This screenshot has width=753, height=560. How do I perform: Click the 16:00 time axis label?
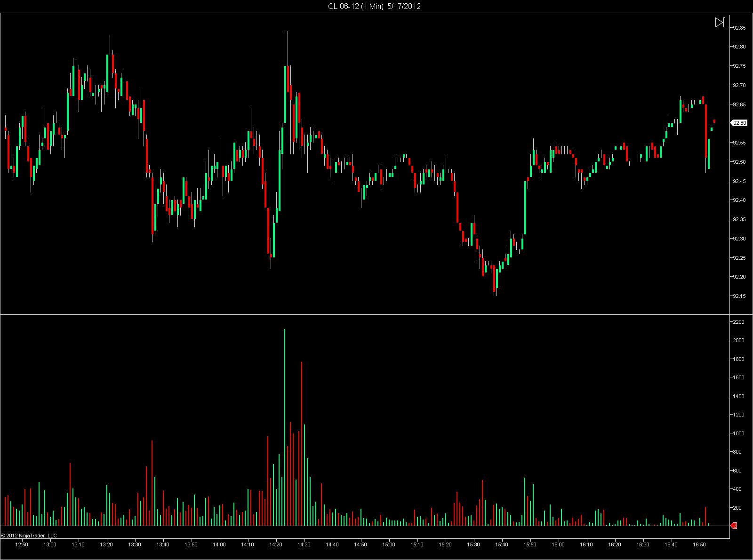click(558, 544)
